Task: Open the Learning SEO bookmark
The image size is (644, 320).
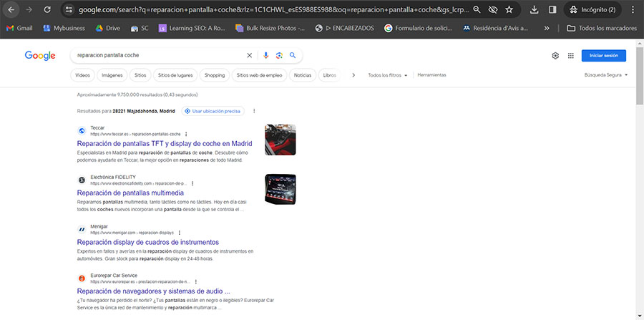Action: (191, 29)
